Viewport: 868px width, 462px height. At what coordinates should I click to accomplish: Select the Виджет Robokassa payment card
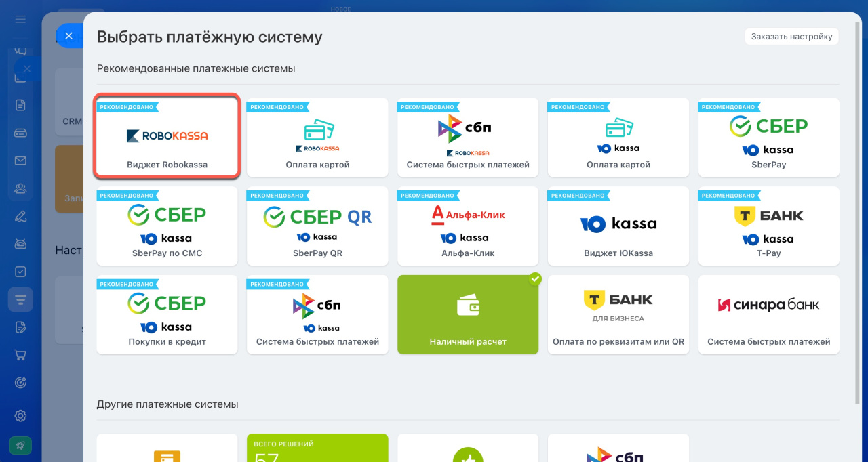[167, 138]
